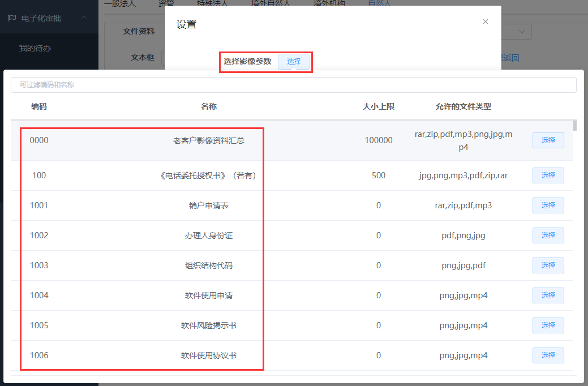The height and width of the screenshot is (386, 588).
Task: Click the 名称 column header
Action: (208, 106)
